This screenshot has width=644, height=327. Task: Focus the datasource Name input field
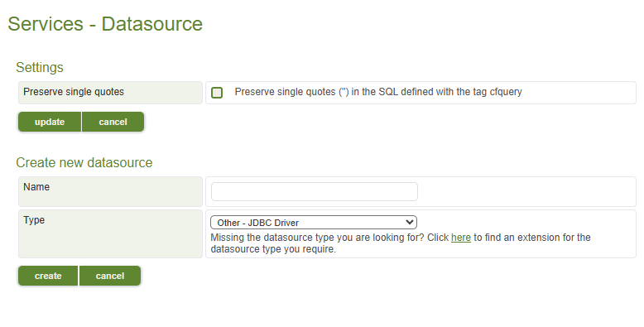click(x=315, y=192)
